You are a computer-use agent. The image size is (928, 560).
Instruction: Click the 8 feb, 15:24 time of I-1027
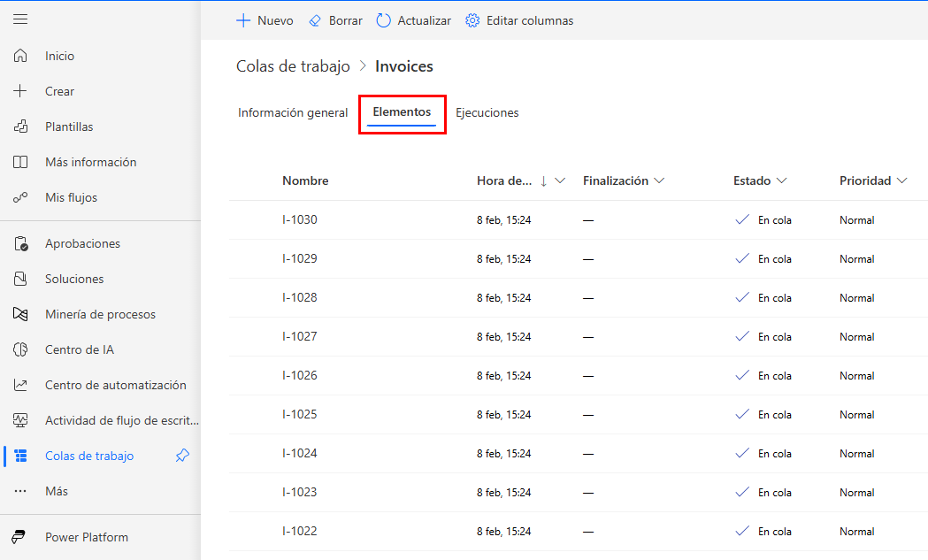click(503, 337)
